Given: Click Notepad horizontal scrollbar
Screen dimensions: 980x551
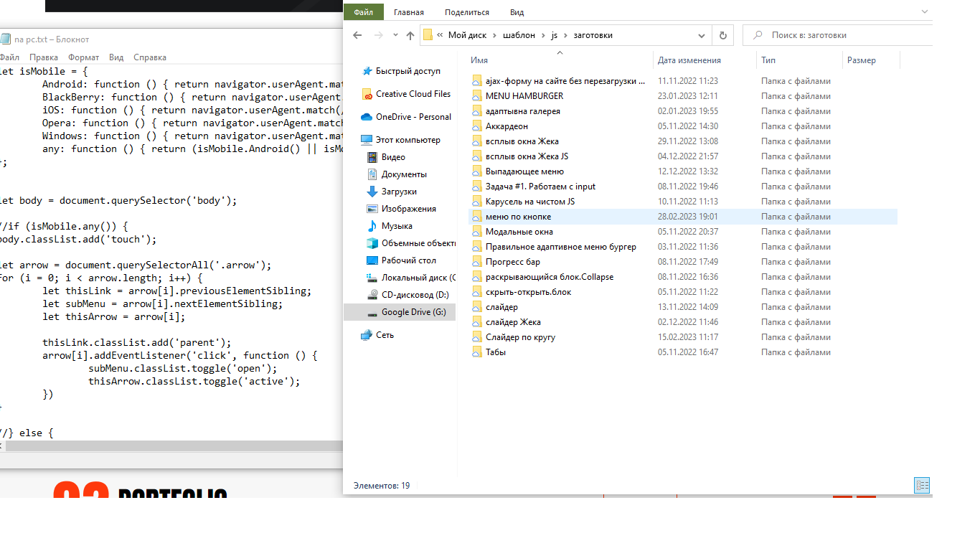Looking at the screenshot, I should (175, 446).
